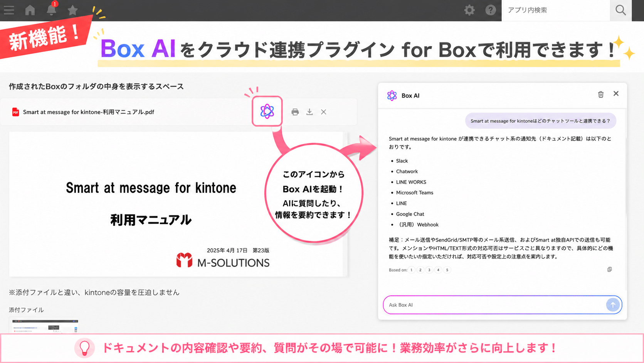This screenshot has width=644, height=363.
Task: Click the search magnifier button
Action: (620, 10)
